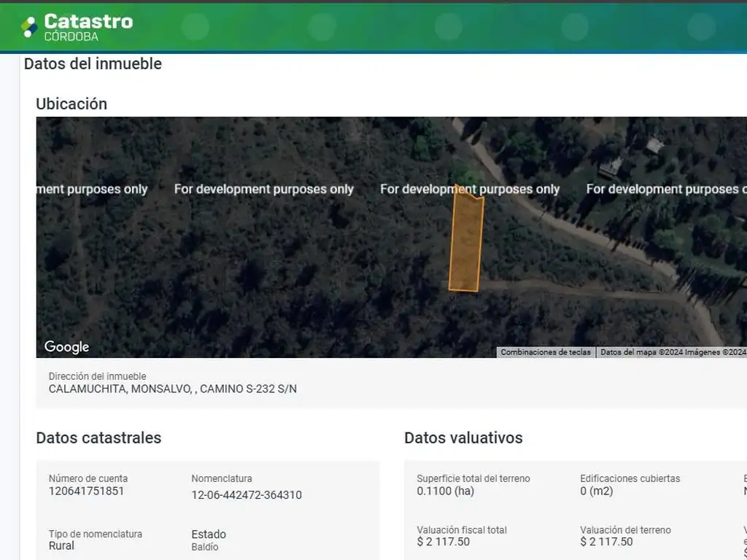Click the 0.1100 (ha) land surface value
The height and width of the screenshot is (560, 747).
[445, 491]
